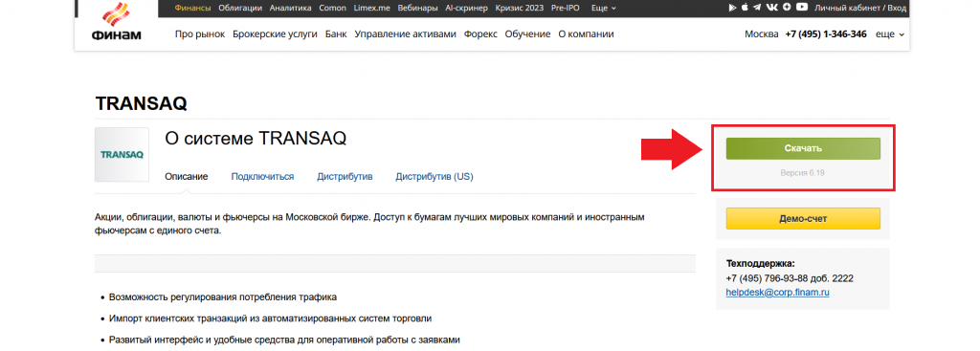This screenshot has width=980, height=351.
Task: Open the YouTube channel icon
Action: tap(802, 8)
